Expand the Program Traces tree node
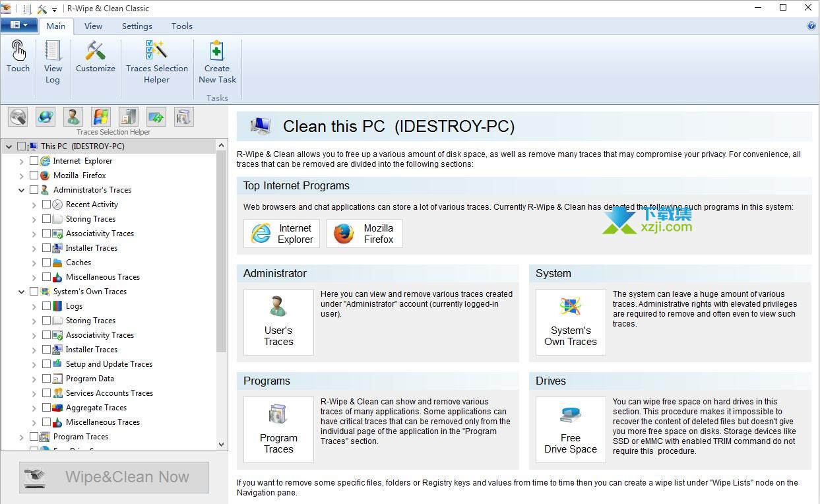The width and height of the screenshot is (820, 504). coord(22,437)
